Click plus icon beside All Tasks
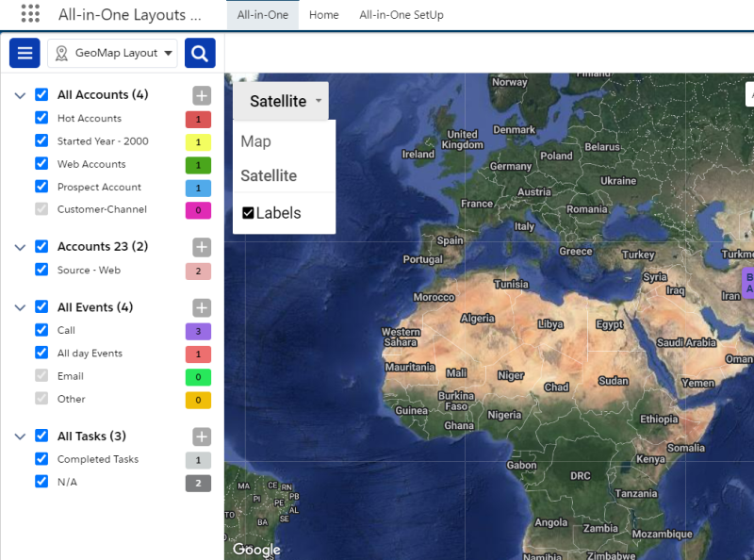Image resolution: width=754 pixels, height=560 pixels. (x=202, y=436)
